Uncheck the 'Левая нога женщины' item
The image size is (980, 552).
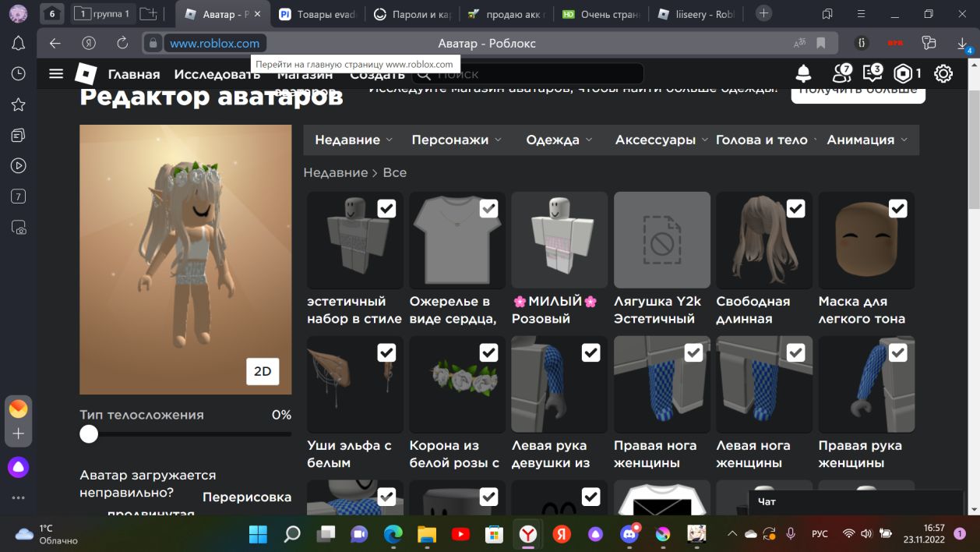pos(795,352)
